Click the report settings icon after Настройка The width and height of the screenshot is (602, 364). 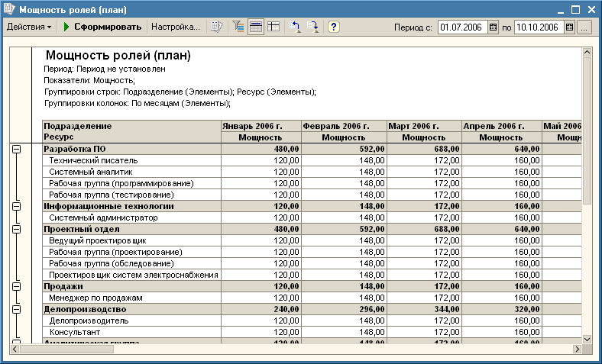[216, 27]
